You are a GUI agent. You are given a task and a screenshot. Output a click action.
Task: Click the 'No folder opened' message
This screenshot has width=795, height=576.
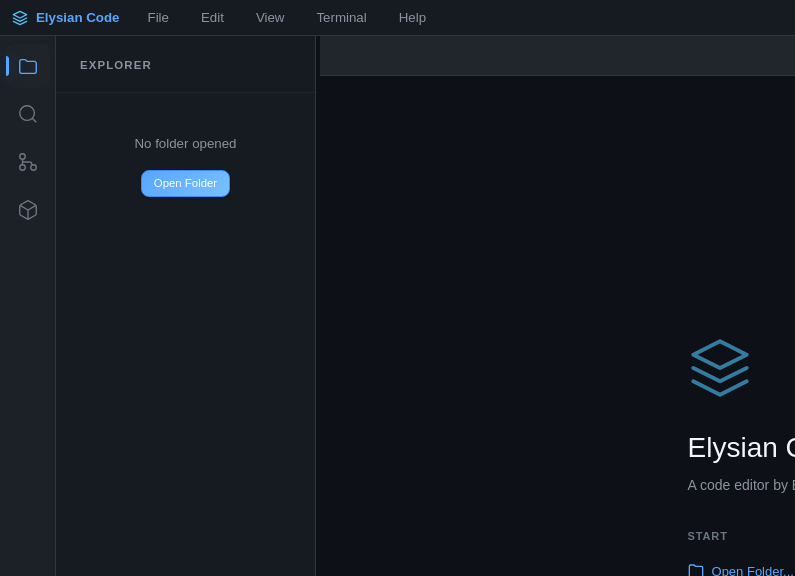[x=185, y=144]
